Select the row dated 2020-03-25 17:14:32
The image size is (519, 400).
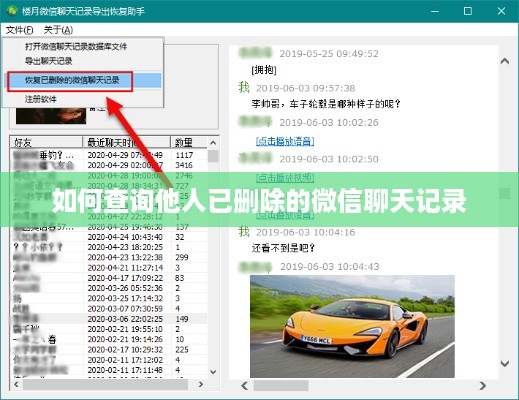(109, 298)
